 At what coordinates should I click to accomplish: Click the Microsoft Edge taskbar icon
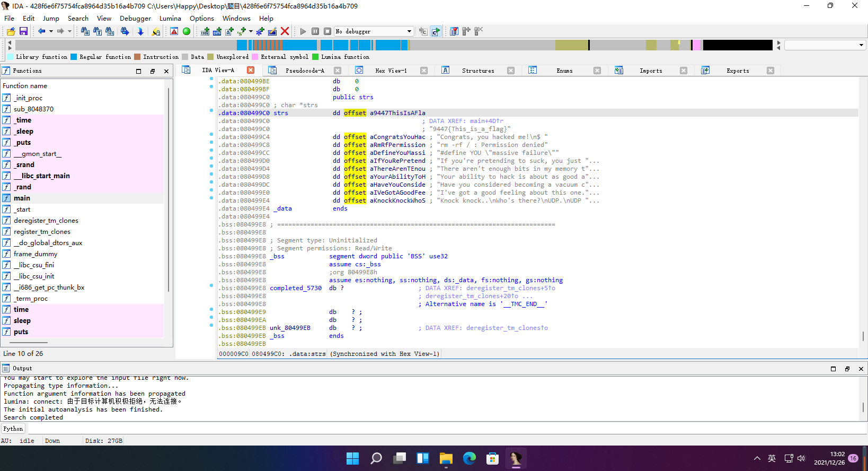(x=469, y=458)
